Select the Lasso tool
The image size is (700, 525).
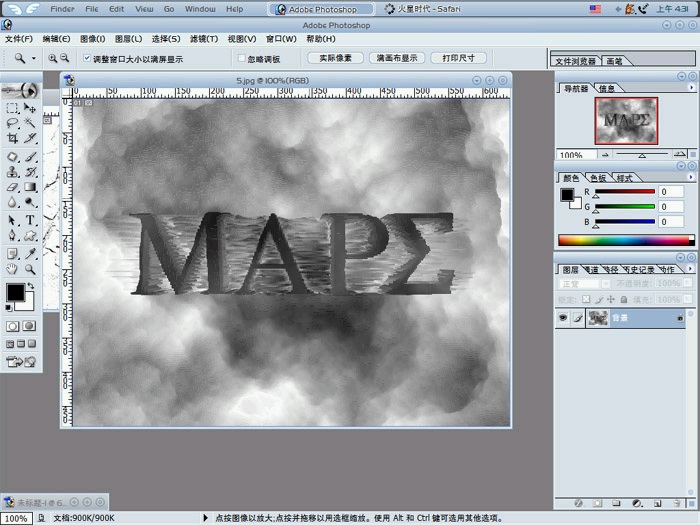(x=12, y=122)
